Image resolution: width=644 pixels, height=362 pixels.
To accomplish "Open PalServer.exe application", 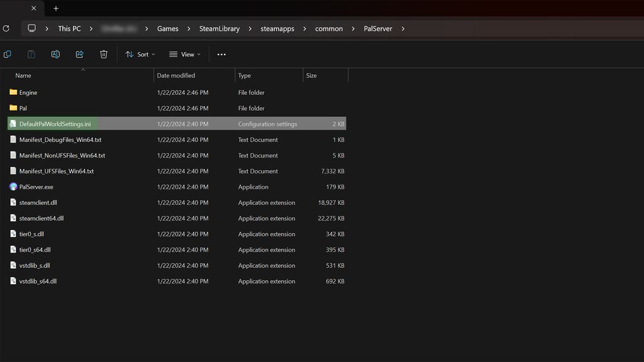I will coord(36,187).
